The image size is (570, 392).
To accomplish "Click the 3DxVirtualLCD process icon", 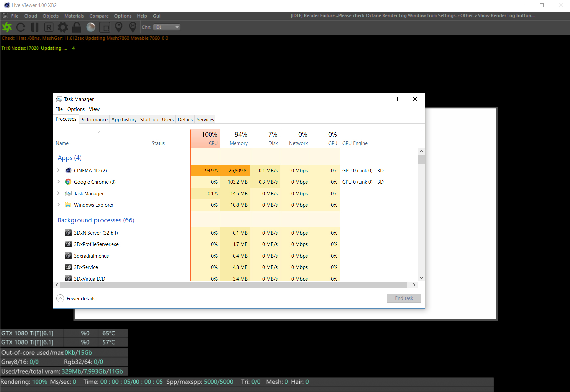I will click(x=68, y=278).
